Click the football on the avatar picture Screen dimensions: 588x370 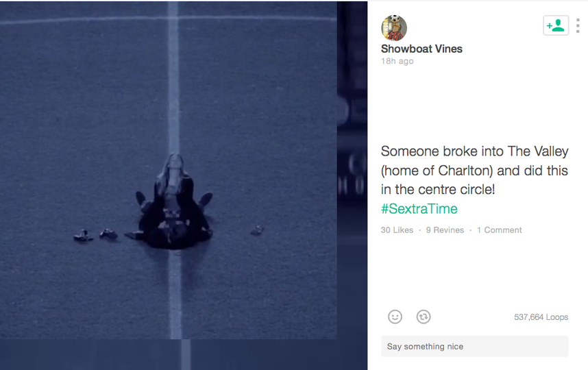(395, 18)
